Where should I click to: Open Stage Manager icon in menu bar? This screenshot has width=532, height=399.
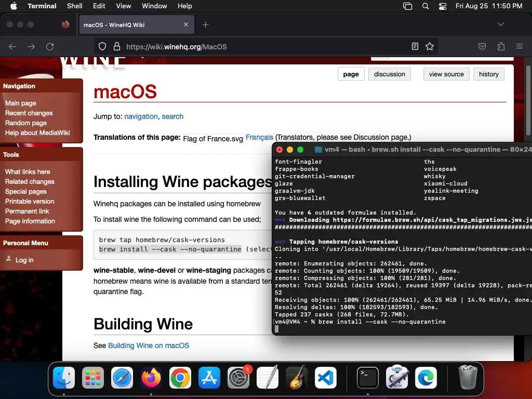coord(407,6)
